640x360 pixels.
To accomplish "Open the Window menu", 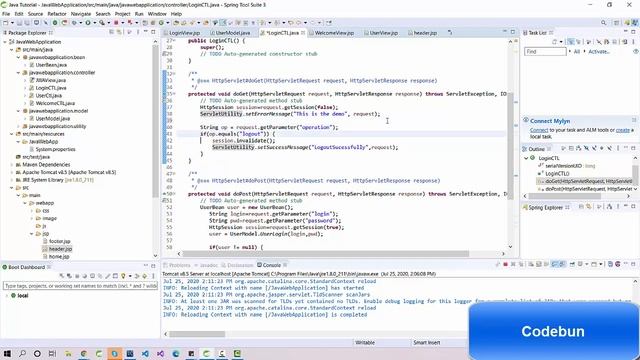I will coord(157,14).
